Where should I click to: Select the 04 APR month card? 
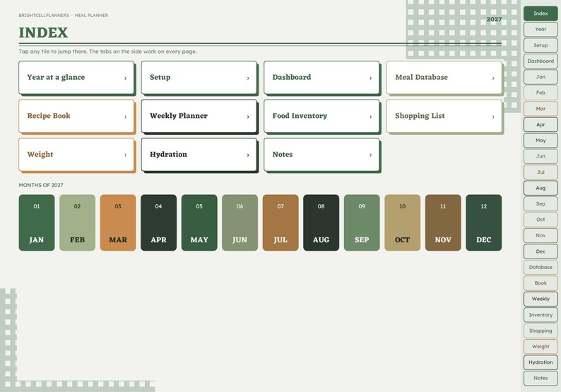pyautogui.click(x=158, y=222)
